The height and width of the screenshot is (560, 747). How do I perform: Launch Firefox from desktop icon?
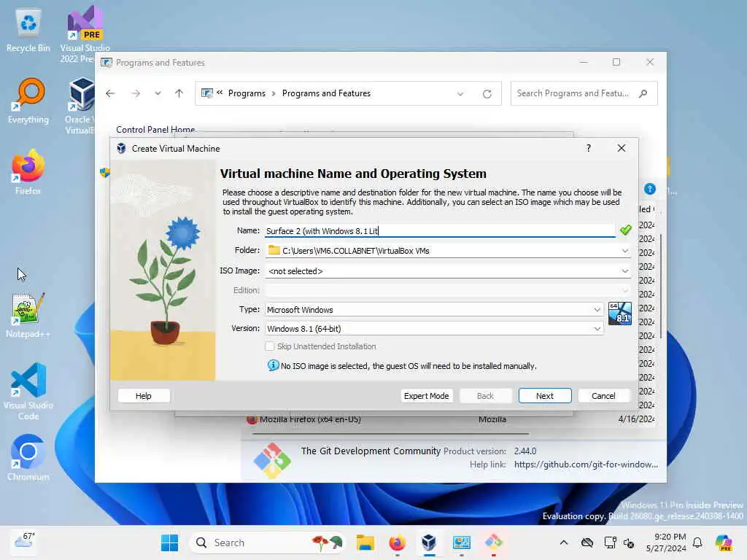pyautogui.click(x=28, y=172)
